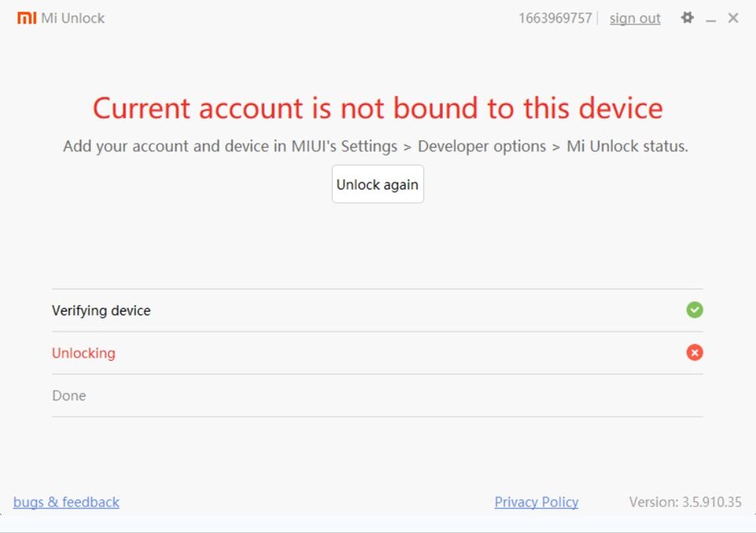756x533 pixels.
Task: Minimize the Mi Unlock window
Action: point(711,18)
